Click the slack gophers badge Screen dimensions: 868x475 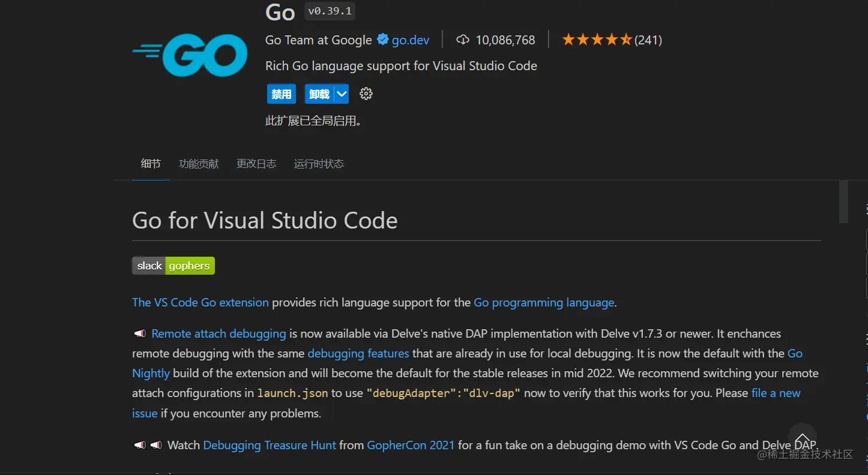(173, 266)
